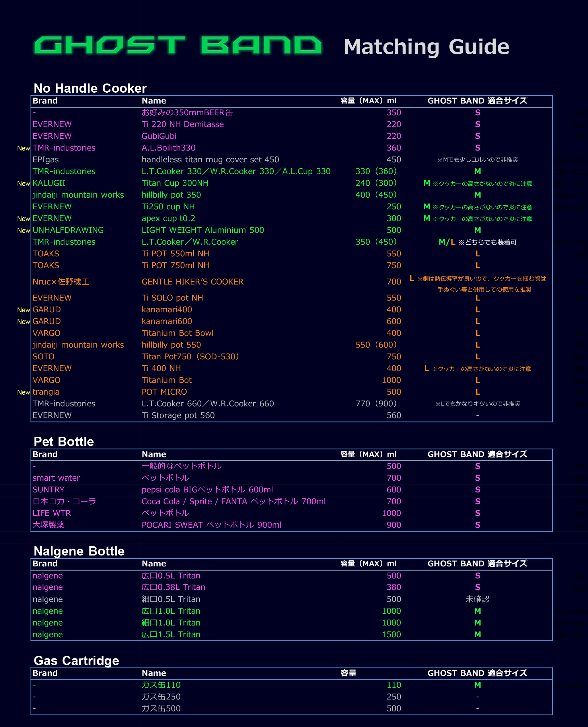
Task: Click the GHOST BAND logo
Action: coord(178,45)
